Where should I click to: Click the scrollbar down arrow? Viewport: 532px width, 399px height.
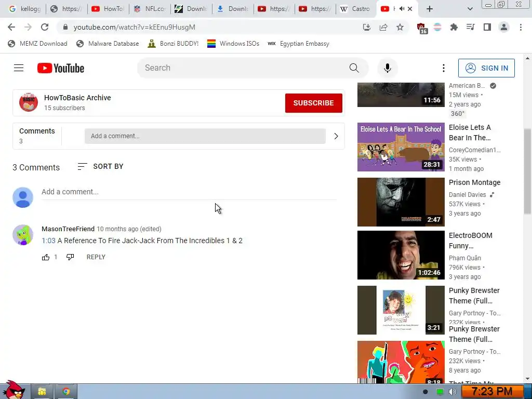pyautogui.click(x=527, y=379)
